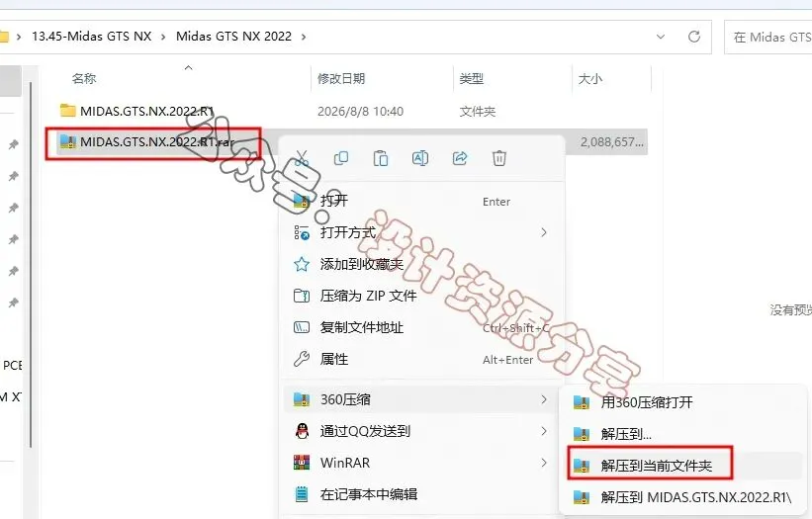Click the 在 Midas GTS search box
The image size is (812, 519).
coord(767,37)
